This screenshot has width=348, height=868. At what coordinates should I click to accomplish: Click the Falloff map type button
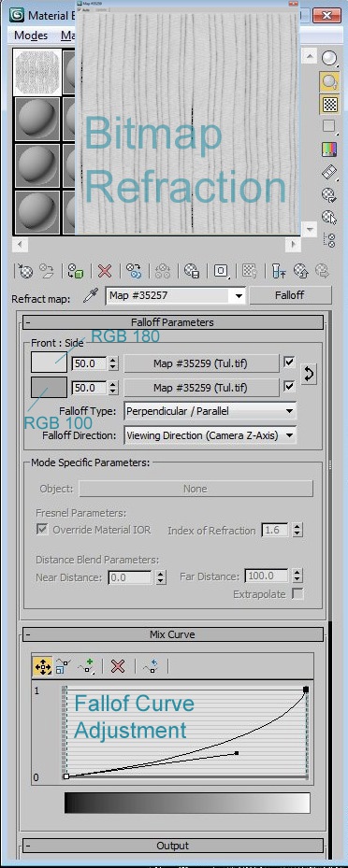tap(290, 295)
